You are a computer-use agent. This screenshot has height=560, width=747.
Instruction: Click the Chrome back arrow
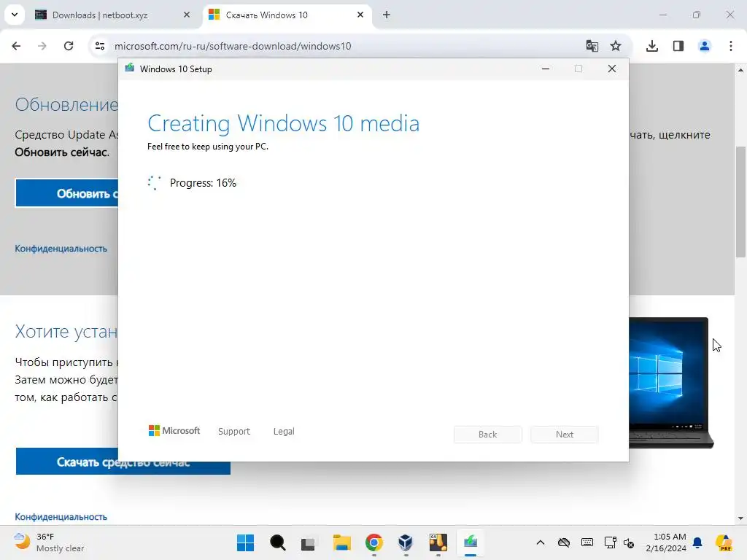16,46
